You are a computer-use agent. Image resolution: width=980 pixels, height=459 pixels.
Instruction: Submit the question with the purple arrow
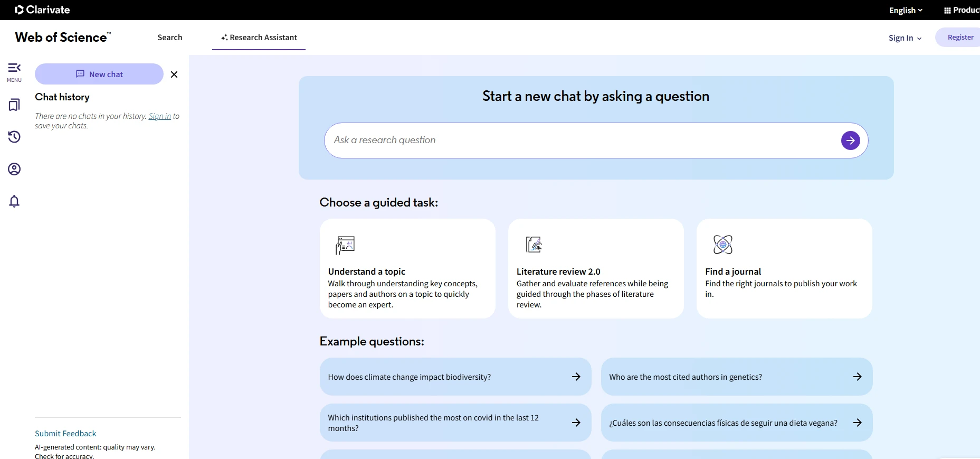[850, 140]
